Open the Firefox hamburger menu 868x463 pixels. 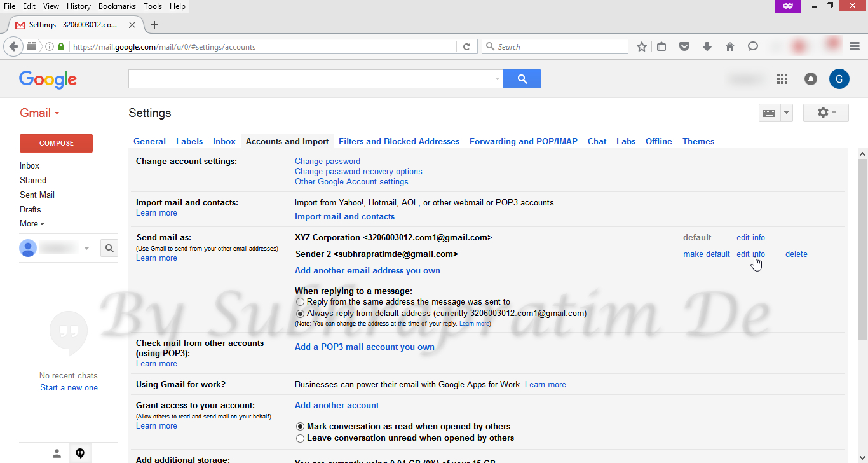(855, 46)
